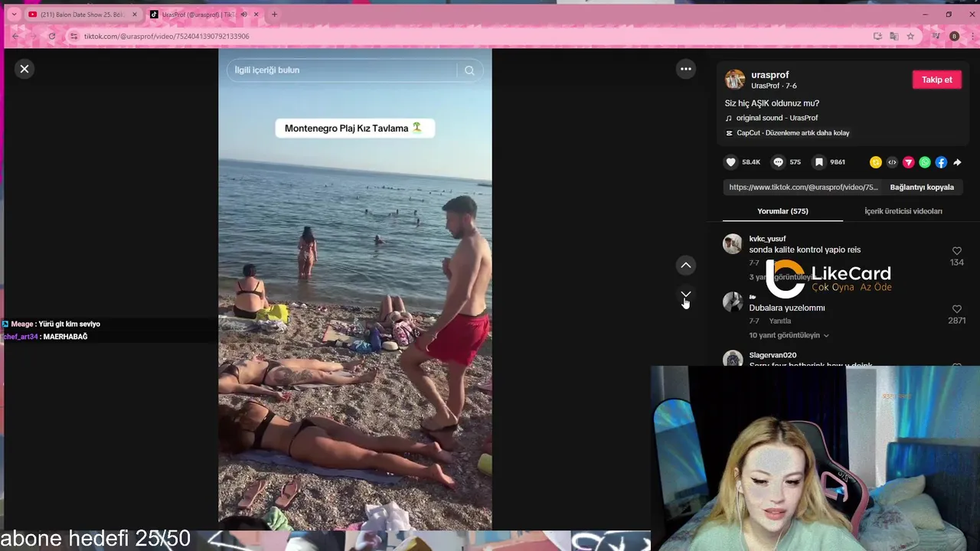Open the browser profile avatar
The image size is (980, 551).
point(954,36)
